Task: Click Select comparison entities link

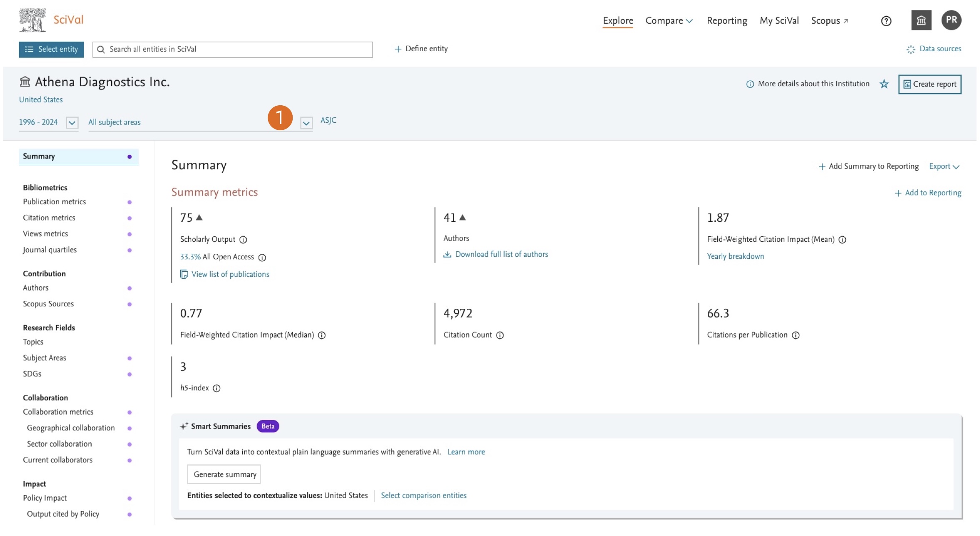Action: coord(423,496)
